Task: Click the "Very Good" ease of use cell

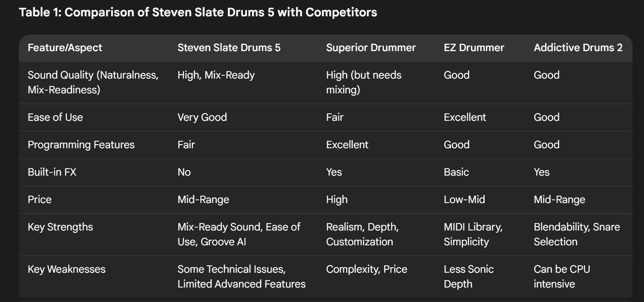Action: [x=202, y=117]
